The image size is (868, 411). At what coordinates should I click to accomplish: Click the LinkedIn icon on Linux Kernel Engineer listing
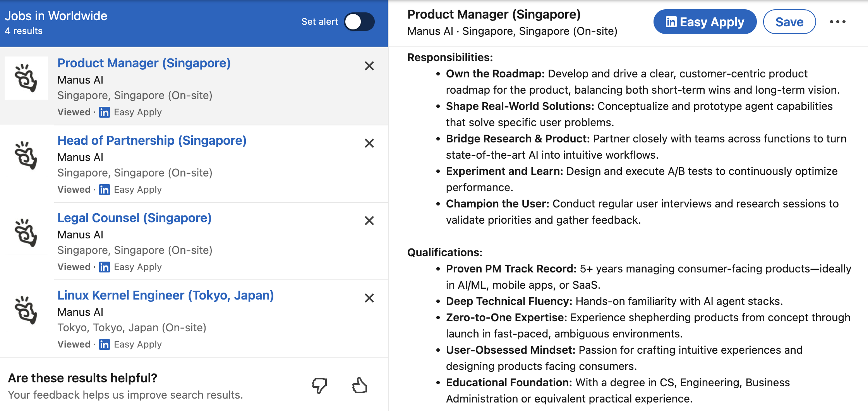pyautogui.click(x=105, y=344)
